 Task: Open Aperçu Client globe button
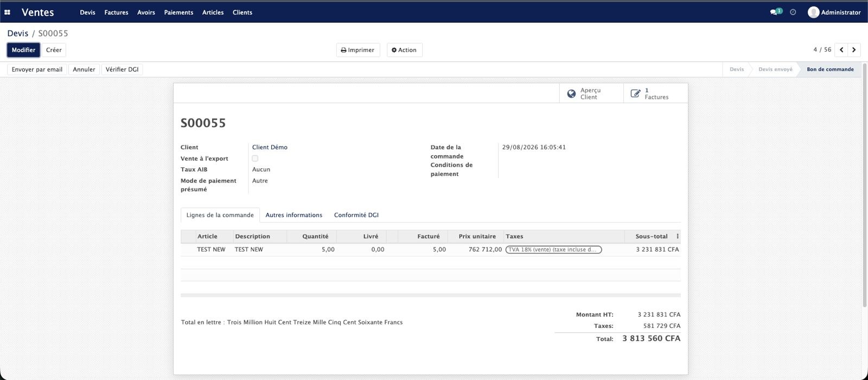(591, 93)
